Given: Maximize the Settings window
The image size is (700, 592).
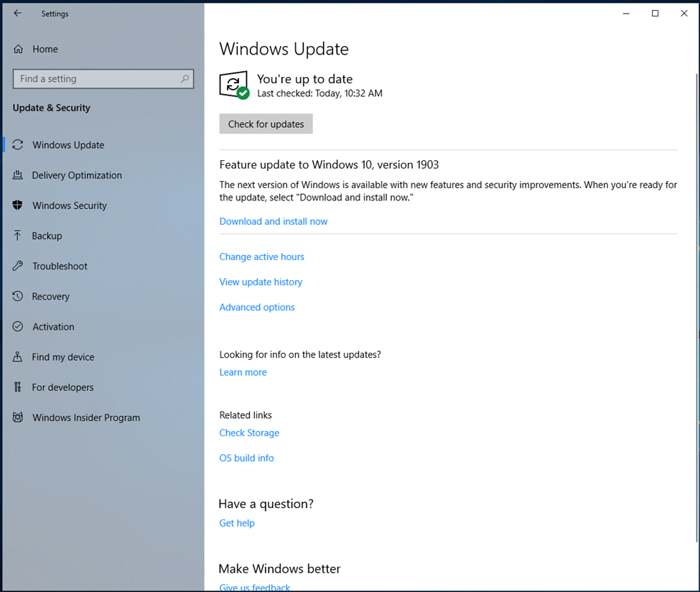Looking at the screenshot, I should click(x=655, y=14).
